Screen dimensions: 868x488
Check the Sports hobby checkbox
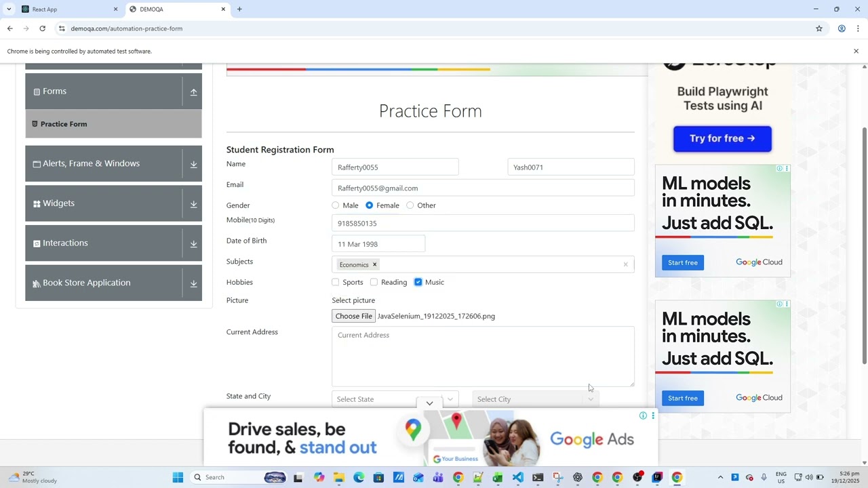[x=336, y=282]
